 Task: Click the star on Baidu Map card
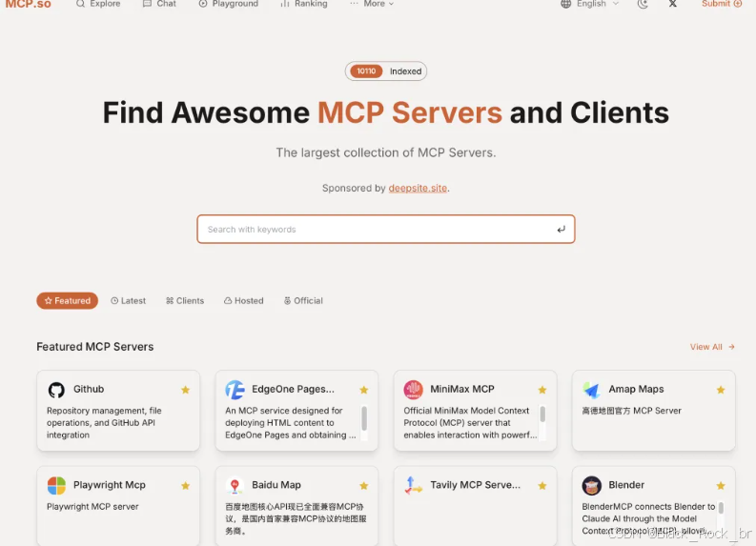(364, 486)
